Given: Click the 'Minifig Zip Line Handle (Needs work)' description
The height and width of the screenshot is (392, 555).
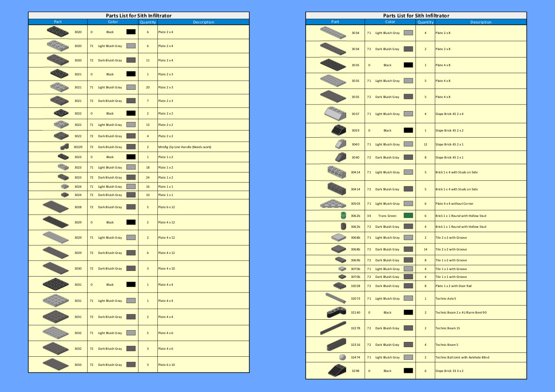Looking at the screenshot, I should click(x=185, y=147).
